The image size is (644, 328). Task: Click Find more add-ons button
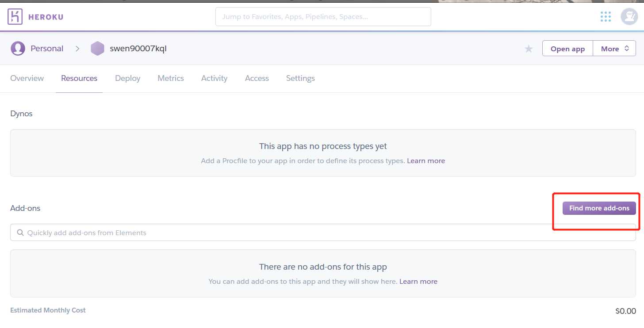pyautogui.click(x=599, y=208)
